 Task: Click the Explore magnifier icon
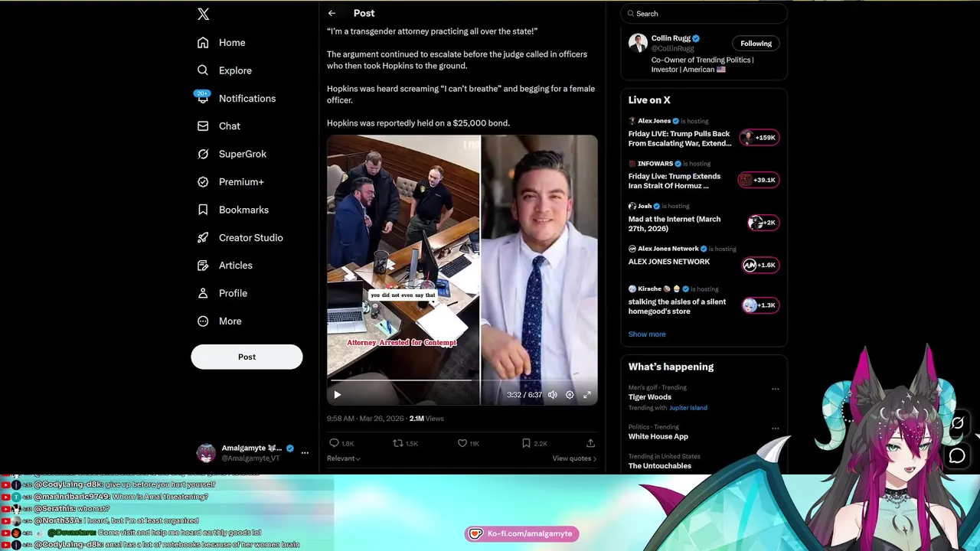(x=203, y=70)
